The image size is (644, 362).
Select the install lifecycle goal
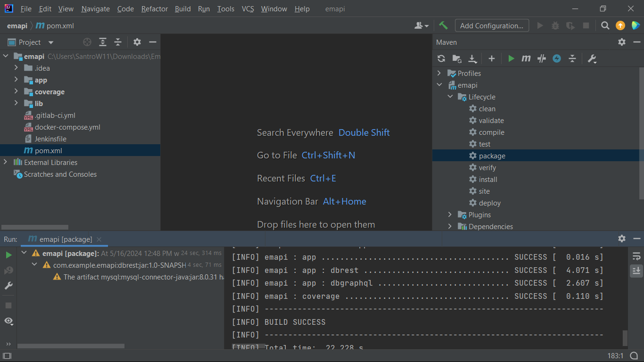[x=488, y=179]
